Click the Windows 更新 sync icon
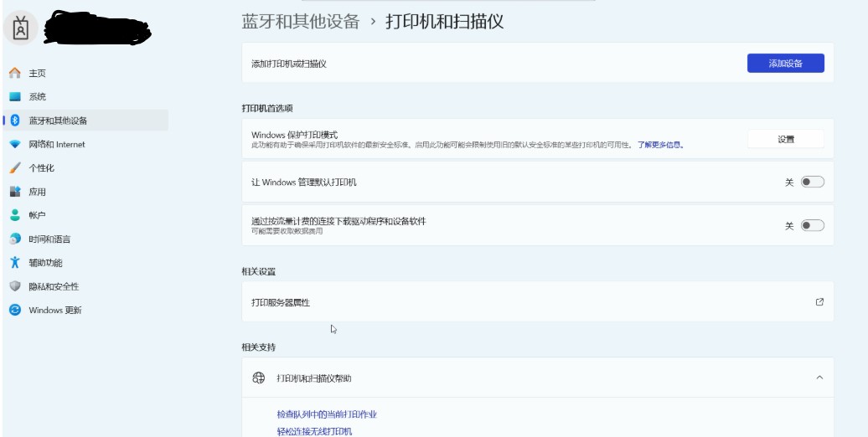 (15, 311)
